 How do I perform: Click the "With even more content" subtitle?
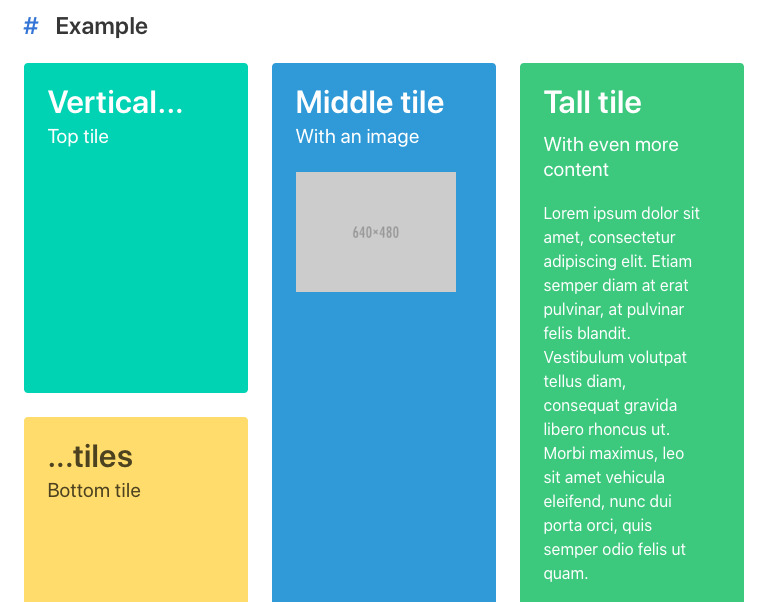tap(611, 157)
